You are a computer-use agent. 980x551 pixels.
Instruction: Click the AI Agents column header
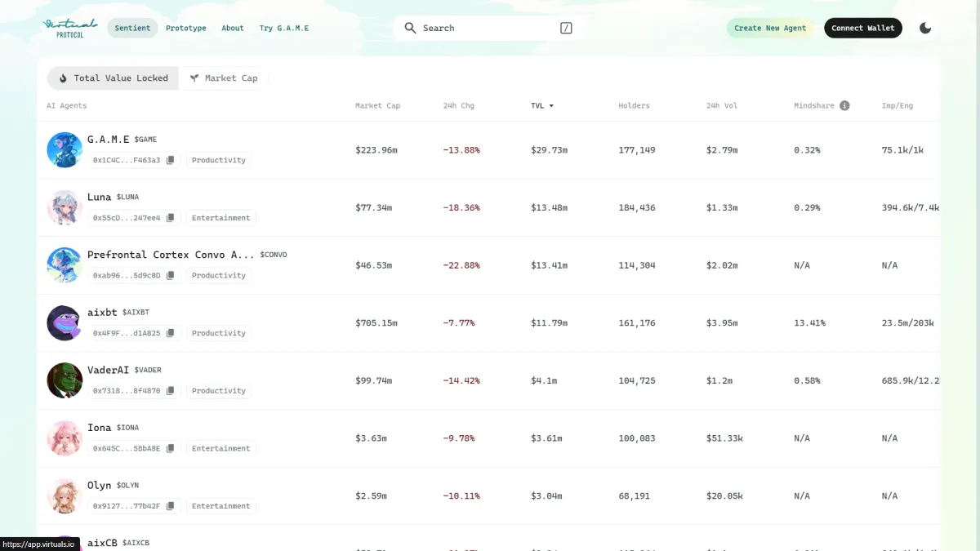66,106
